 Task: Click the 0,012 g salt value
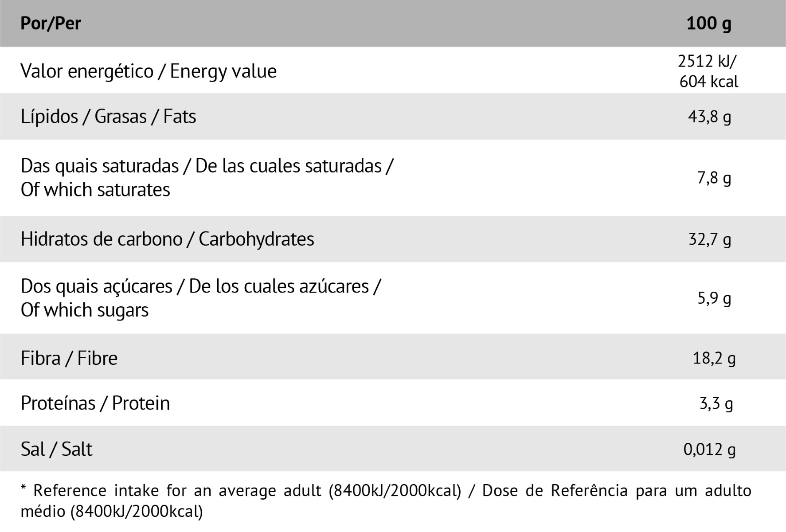(x=709, y=449)
